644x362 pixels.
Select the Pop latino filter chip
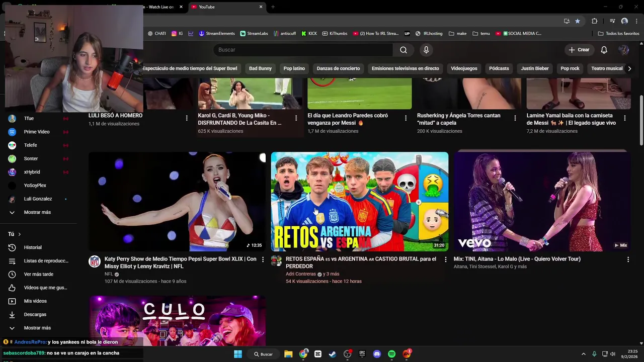coord(294,68)
